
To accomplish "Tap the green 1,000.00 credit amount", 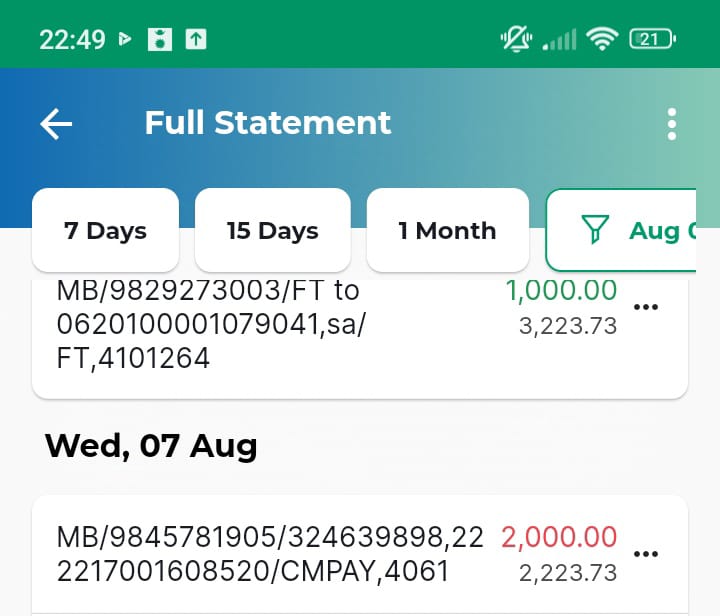I will [x=561, y=291].
